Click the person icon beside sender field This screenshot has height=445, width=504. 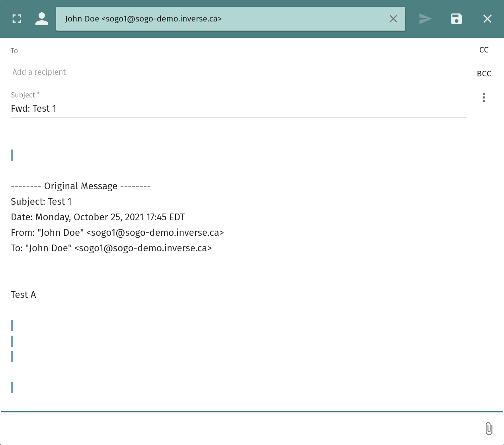pos(42,19)
